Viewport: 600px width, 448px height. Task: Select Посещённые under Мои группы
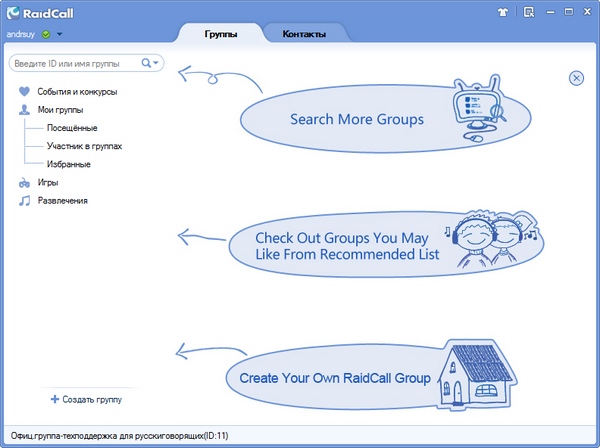tap(72, 128)
